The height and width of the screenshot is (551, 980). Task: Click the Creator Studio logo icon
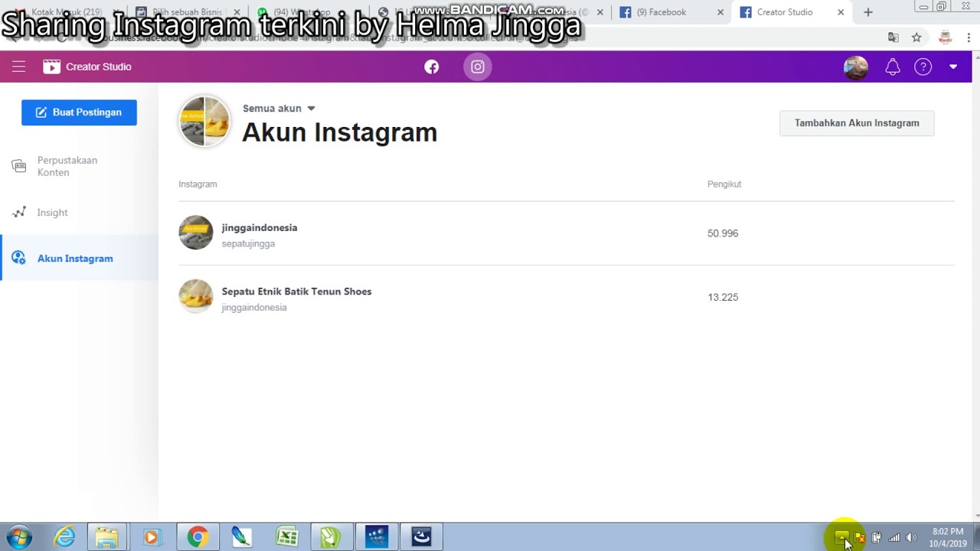[x=51, y=67]
